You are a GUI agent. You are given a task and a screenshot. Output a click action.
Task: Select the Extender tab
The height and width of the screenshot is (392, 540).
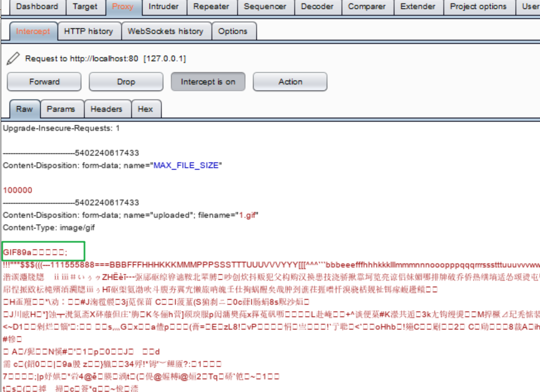coord(417,7)
